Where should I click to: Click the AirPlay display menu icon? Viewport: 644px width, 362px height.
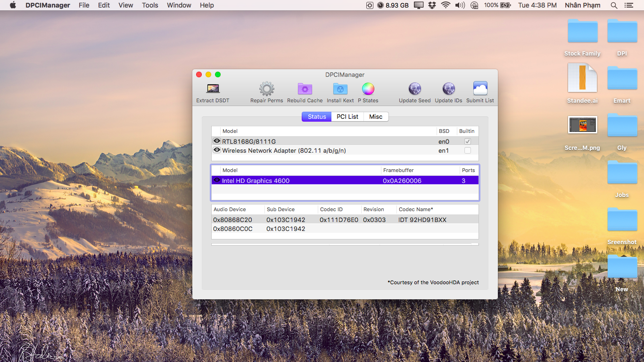[418, 5]
